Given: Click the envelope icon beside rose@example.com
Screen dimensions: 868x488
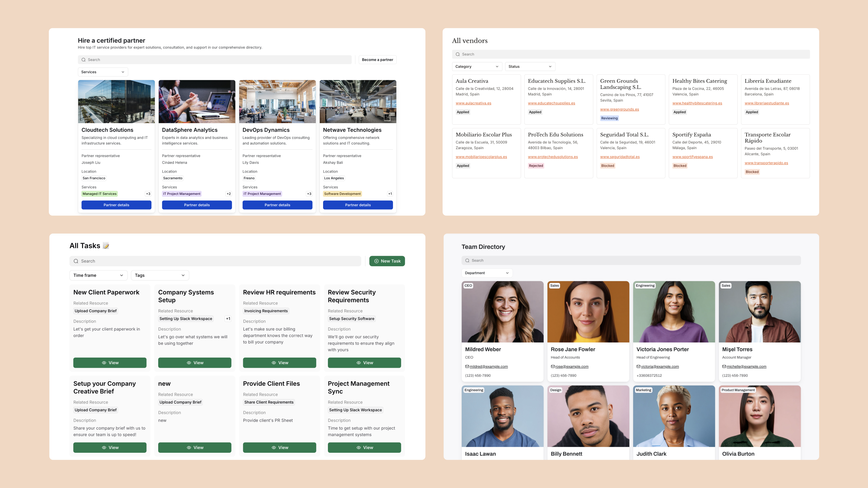Looking at the screenshot, I should (553, 366).
